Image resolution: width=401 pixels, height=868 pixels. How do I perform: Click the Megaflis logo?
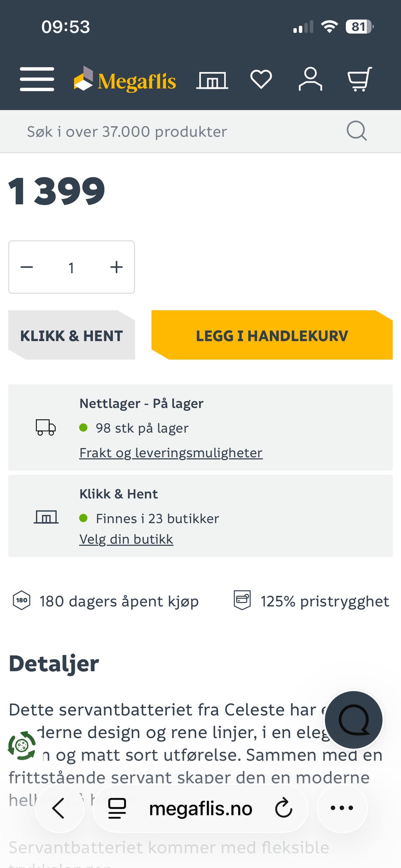pyautogui.click(x=125, y=79)
